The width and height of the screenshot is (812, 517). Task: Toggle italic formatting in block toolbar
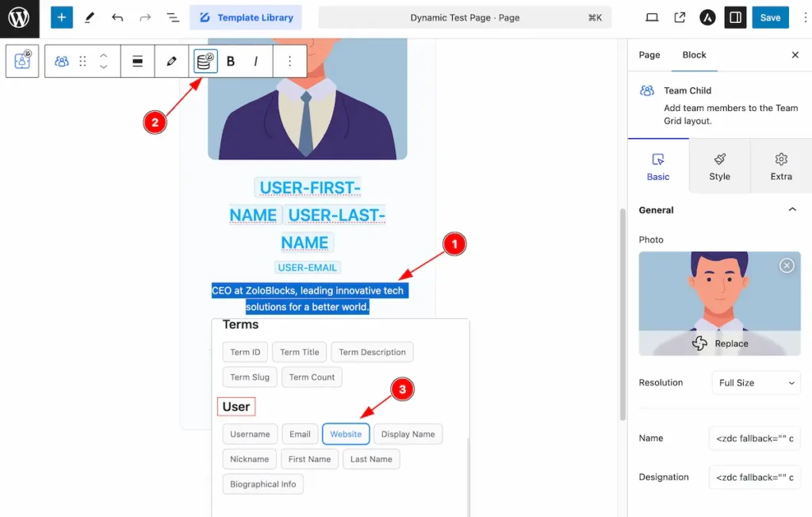point(256,61)
